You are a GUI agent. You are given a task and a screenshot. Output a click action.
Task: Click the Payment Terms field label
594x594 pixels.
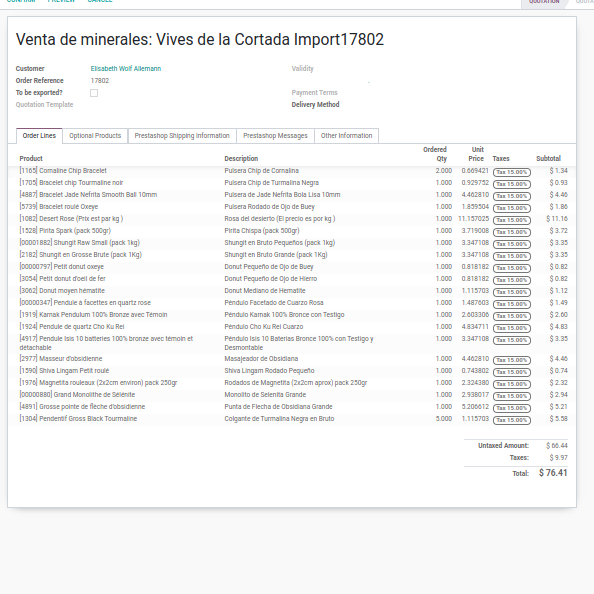(314, 92)
